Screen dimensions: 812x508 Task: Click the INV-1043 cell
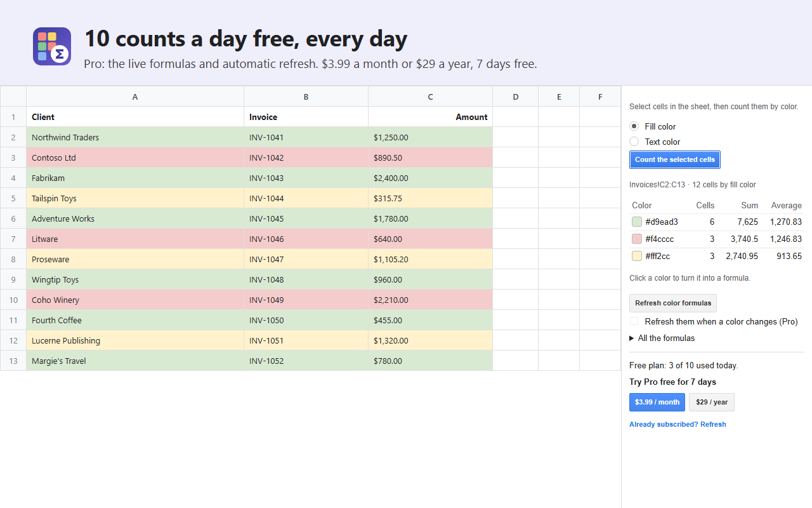click(306, 178)
